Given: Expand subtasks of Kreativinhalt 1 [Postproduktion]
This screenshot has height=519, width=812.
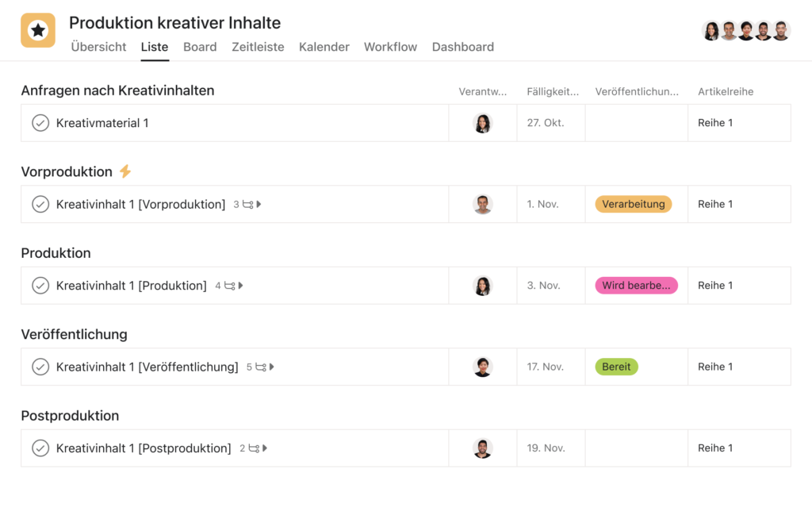Looking at the screenshot, I should coord(265,448).
